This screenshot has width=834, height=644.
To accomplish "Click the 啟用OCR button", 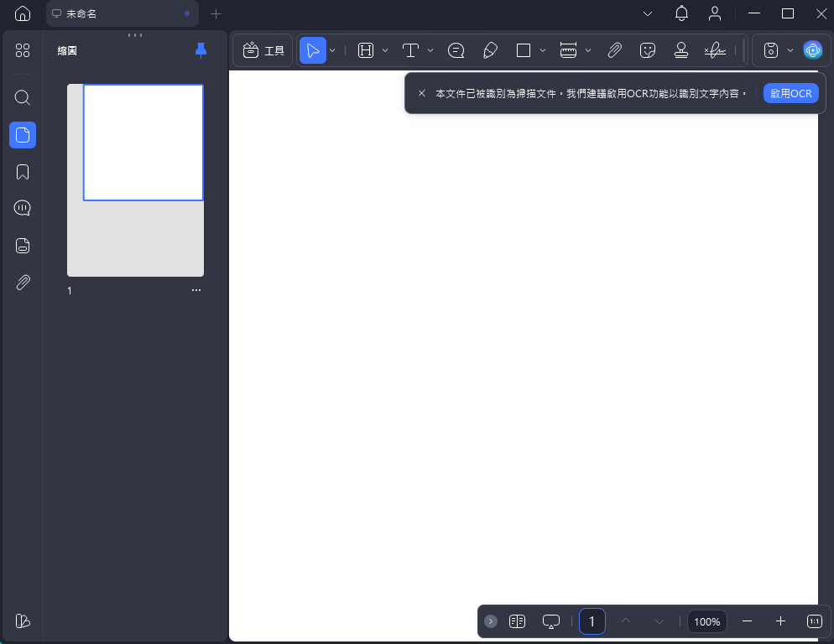I will 790,93.
